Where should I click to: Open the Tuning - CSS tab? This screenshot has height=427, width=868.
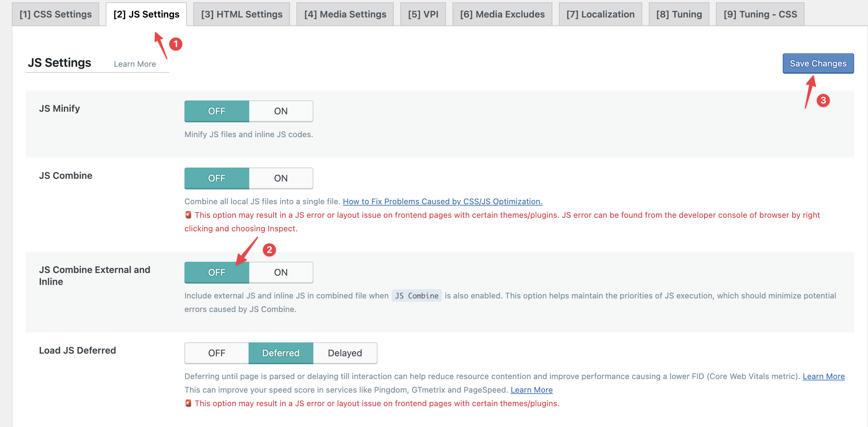click(760, 14)
